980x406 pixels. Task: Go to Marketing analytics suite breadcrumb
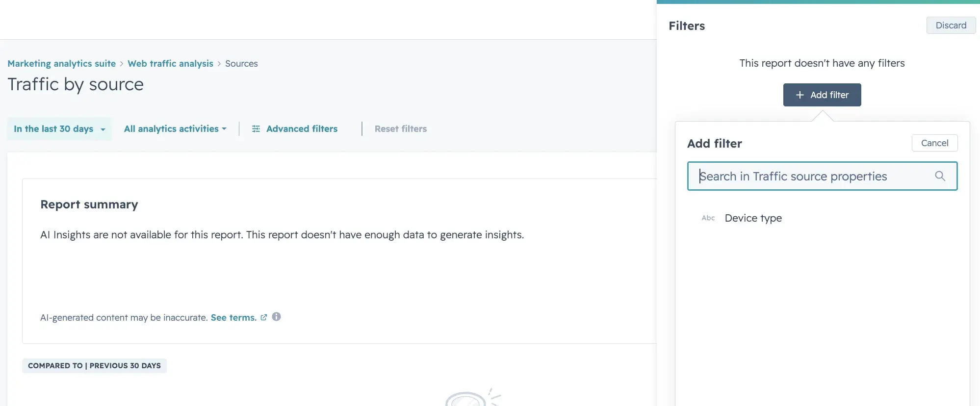[x=62, y=64]
